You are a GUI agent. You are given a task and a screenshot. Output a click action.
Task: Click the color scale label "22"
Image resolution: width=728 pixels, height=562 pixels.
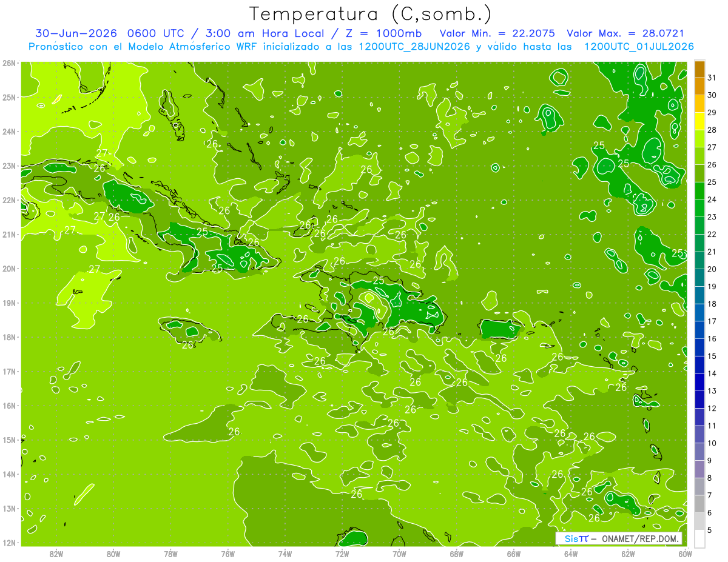(x=712, y=235)
